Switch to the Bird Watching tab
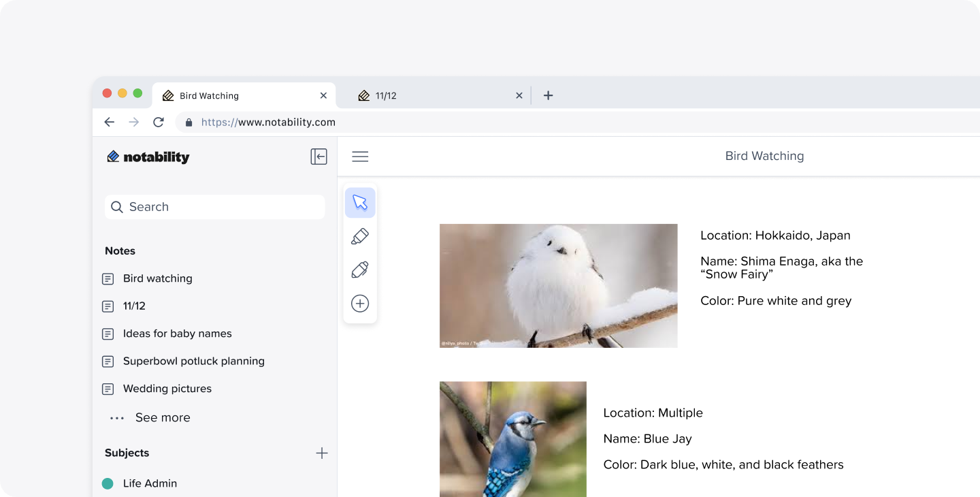The width and height of the screenshot is (980, 497). (244, 96)
